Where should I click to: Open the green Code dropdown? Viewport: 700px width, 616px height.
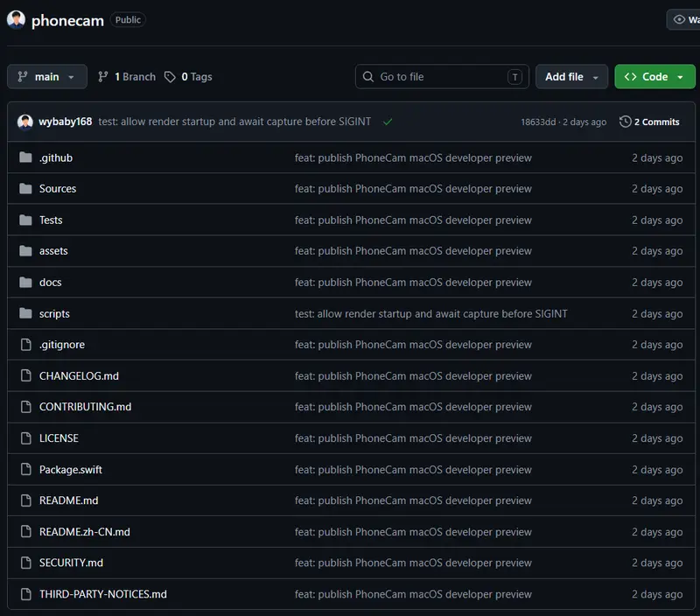coord(654,77)
